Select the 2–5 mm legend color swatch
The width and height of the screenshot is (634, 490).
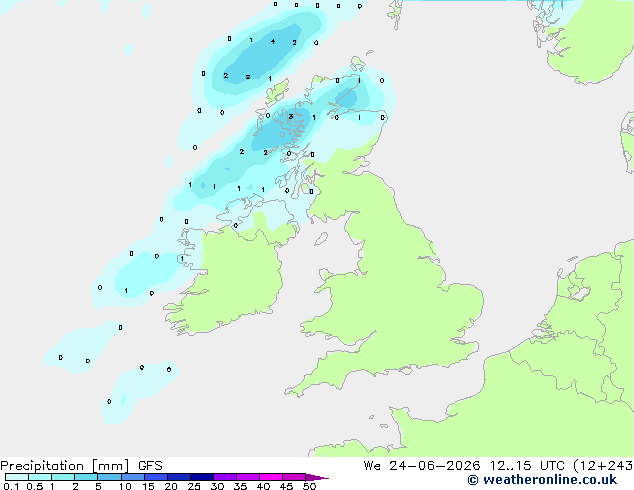(86, 477)
